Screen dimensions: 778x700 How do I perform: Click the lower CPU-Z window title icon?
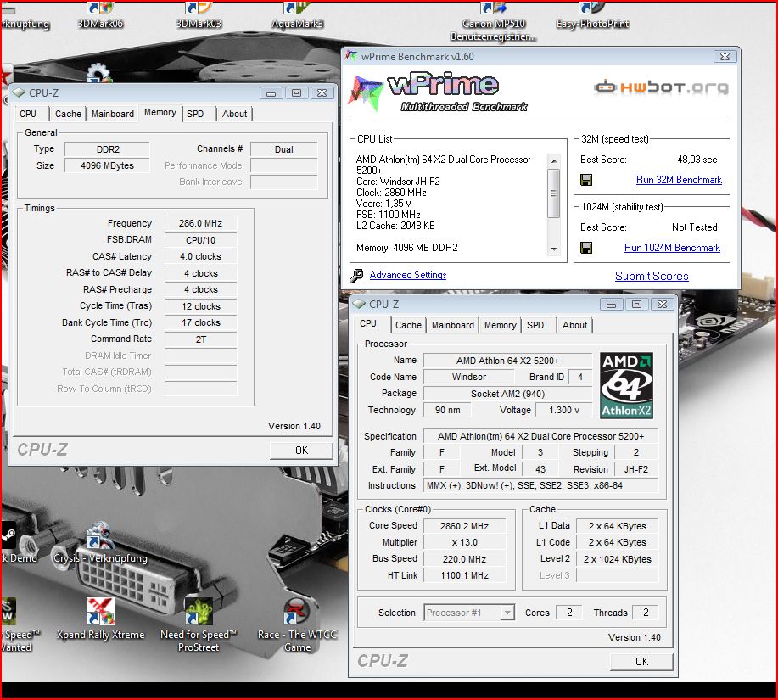(359, 304)
